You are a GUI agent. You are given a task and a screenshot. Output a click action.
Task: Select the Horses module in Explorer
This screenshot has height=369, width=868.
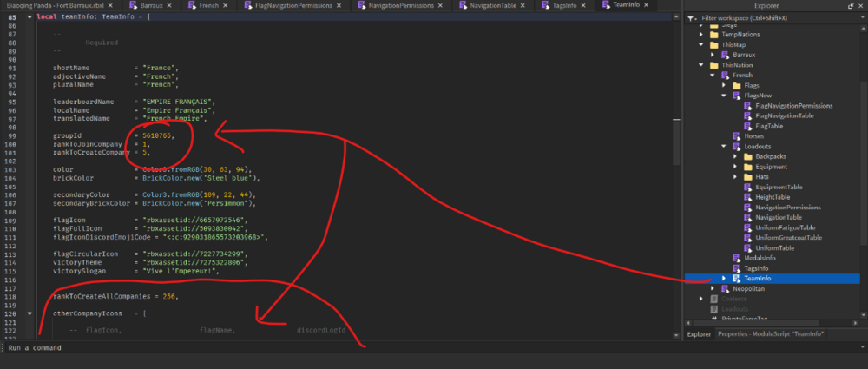pyautogui.click(x=754, y=136)
